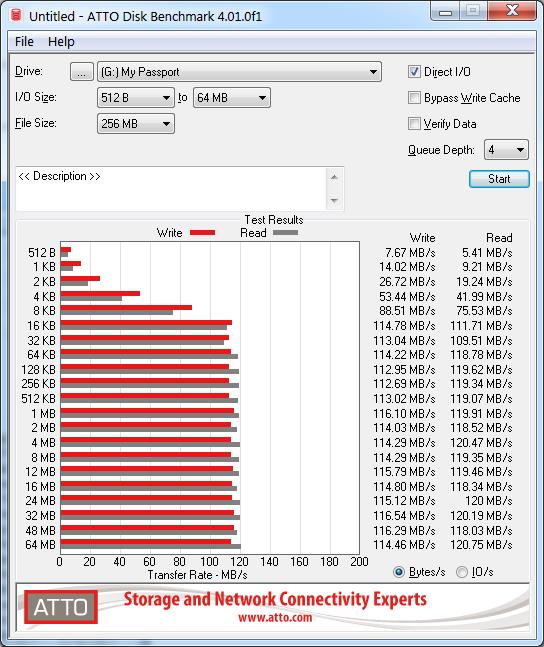The image size is (544, 647).
Task: Click the gray Read legend swatch
Action: pyautogui.click(x=285, y=233)
